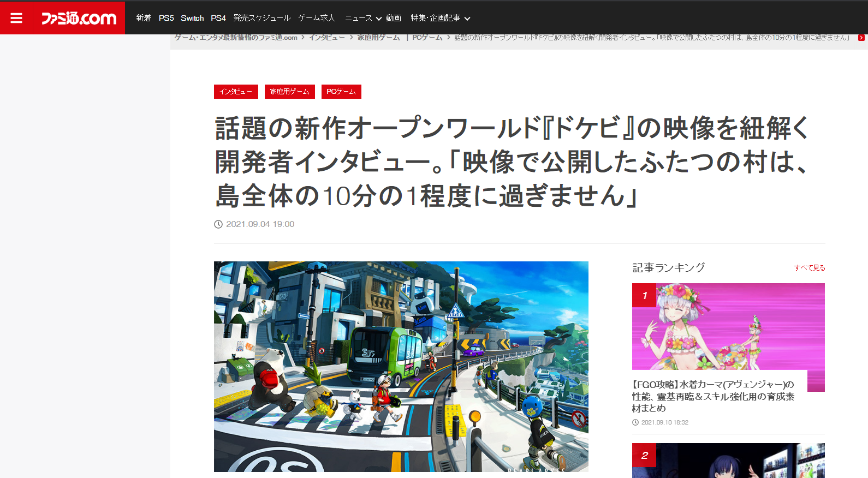Click the red PCゲーム tag button
The height and width of the screenshot is (478, 868).
point(341,92)
